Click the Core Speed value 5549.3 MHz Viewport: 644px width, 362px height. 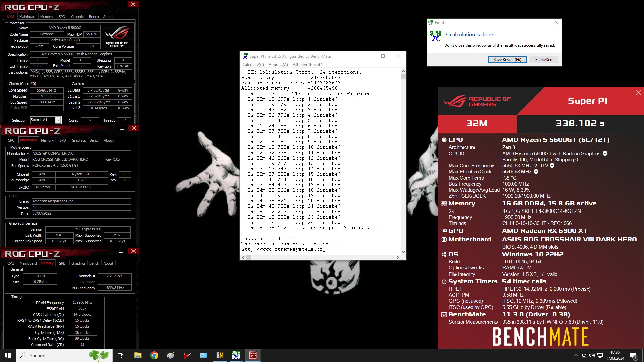pos(46,90)
